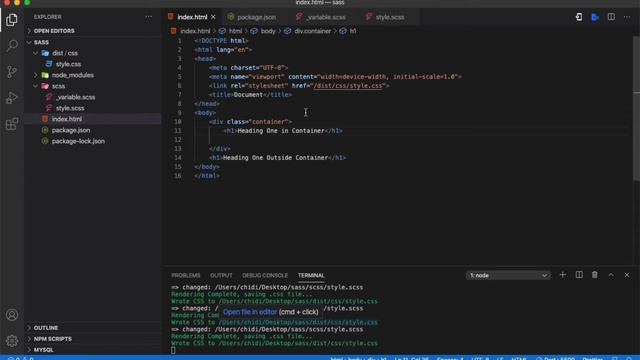The width and height of the screenshot is (640, 360).
Task: Create a new terminal with plus icon
Action: tap(562, 275)
